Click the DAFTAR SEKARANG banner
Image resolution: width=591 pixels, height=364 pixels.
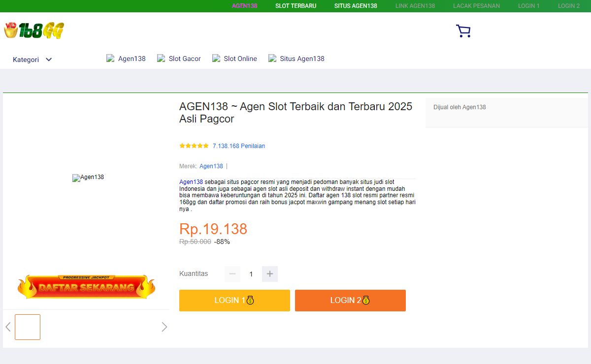[86, 287]
